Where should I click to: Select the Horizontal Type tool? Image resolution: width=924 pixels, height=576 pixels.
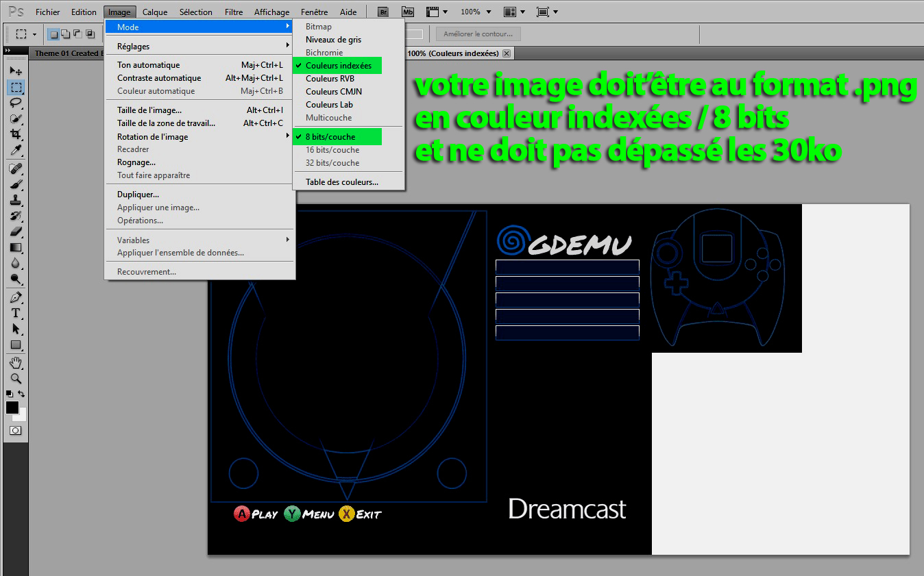pos(16,314)
